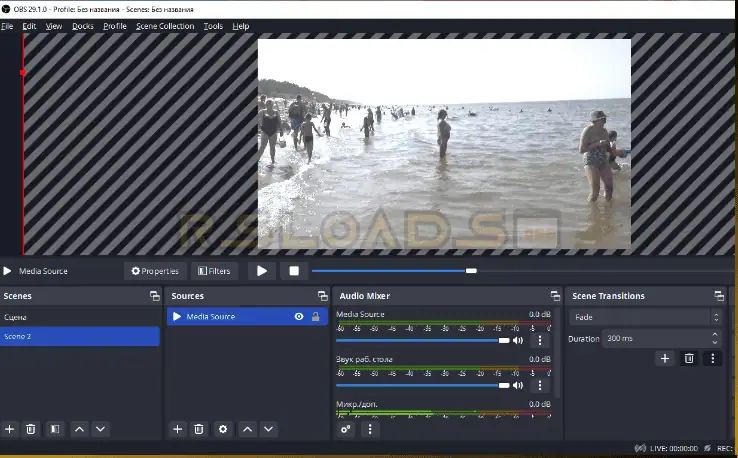Open the Profile menu
Image resolution: width=738 pixels, height=458 pixels.
pyautogui.click(x=115, y=26)
